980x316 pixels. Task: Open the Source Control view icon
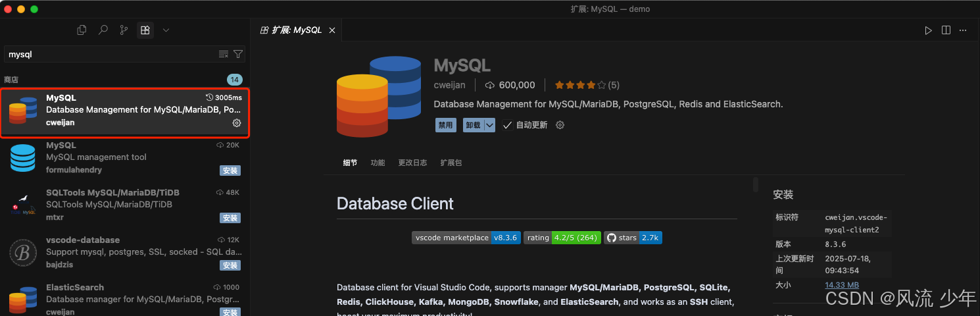[124, 30]
